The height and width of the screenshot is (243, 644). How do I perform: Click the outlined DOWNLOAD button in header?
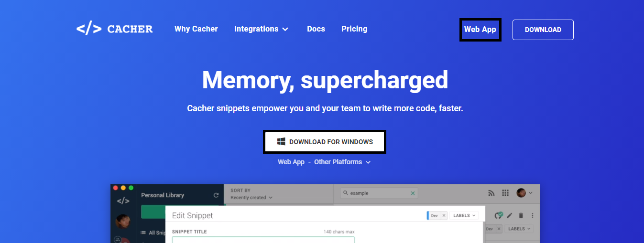pos(543,30)
